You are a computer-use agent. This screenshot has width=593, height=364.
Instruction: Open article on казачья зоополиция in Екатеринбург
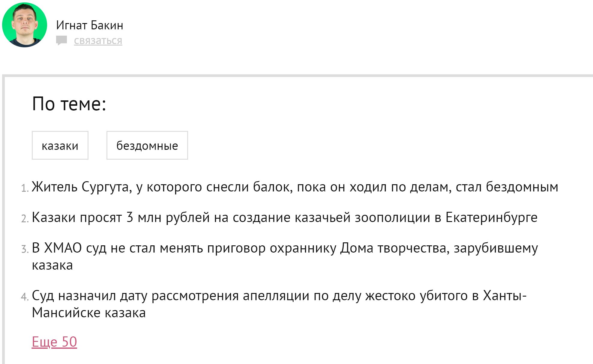[x=285, y=218]
